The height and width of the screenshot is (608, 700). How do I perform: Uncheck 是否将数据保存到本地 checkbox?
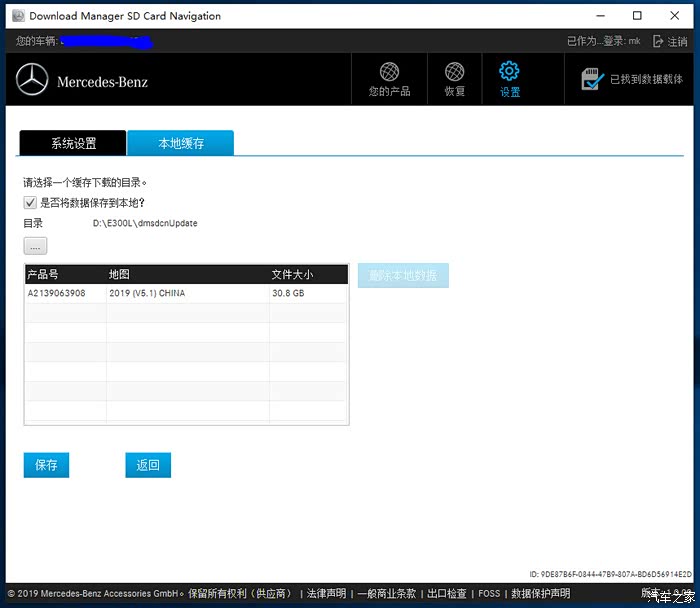click(30, 203)
